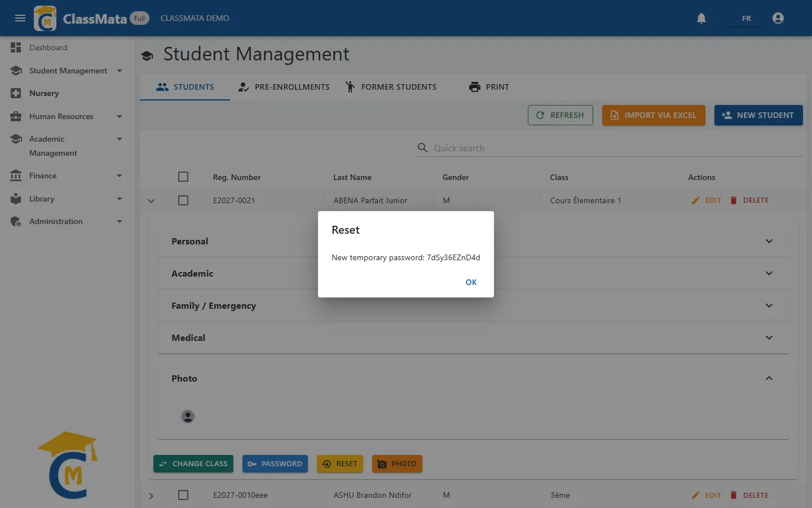
Task: Check the box for E2027-0010eee row
Action: 183,495
